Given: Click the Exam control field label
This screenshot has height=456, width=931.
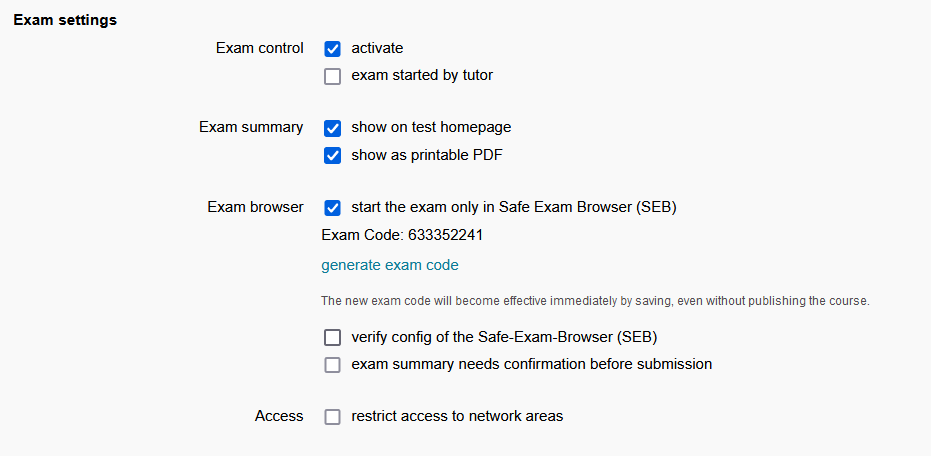Looking at the screenshot, I should 259,48.
